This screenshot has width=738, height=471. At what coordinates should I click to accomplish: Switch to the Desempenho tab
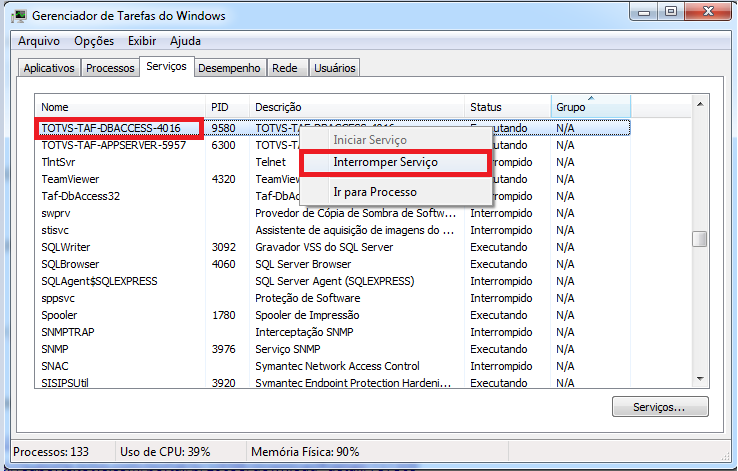(229, 68)
